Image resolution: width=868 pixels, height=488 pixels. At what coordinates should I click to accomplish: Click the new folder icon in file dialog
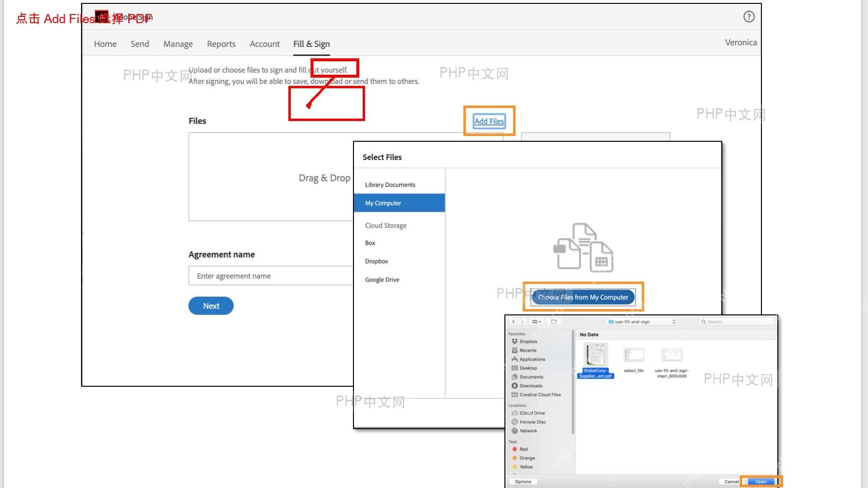(x=554, y=322)
